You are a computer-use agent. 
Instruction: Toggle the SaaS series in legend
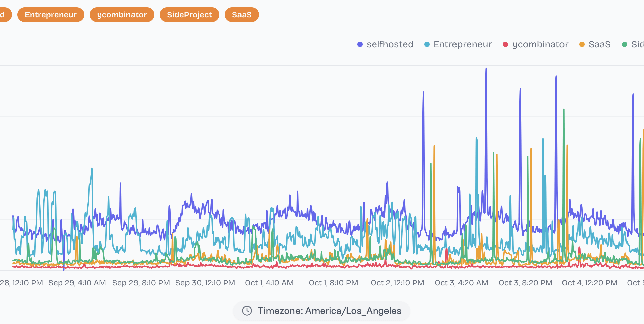[595, 44]
